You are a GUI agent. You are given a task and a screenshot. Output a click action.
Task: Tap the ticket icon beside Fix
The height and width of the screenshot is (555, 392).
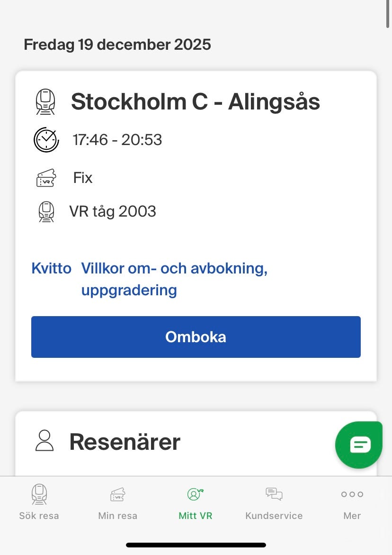click(x=46, y=178)
